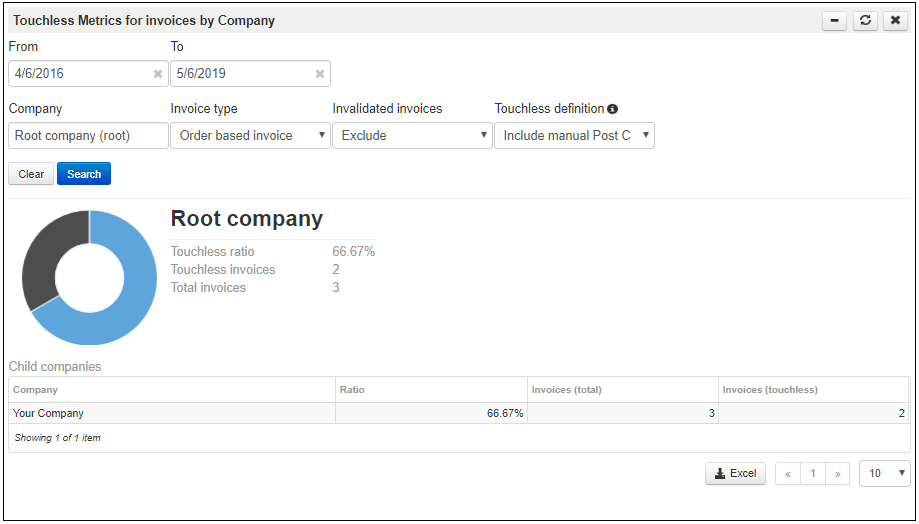Export table with Excel button

736,474
